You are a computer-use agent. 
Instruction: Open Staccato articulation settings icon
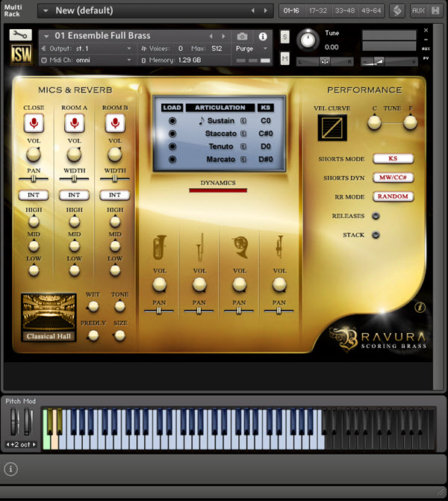(x=243, y=134)
